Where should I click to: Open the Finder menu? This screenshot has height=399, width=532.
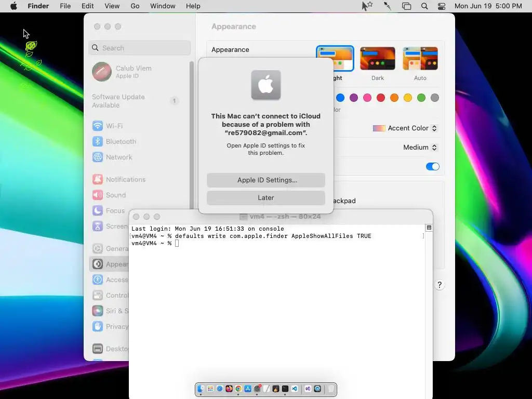(38, 6)
